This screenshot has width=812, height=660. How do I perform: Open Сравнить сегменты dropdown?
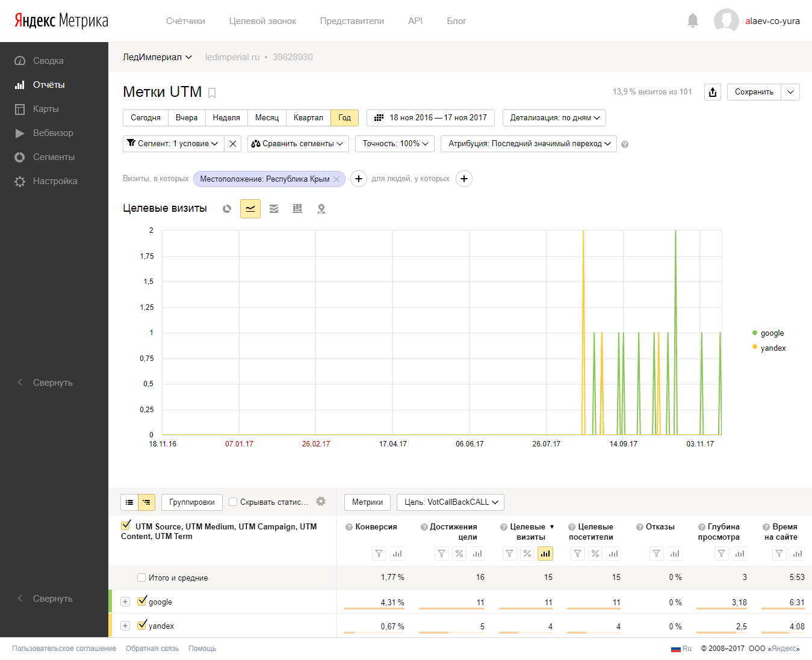pyautogui.click(x=298, y=144)
